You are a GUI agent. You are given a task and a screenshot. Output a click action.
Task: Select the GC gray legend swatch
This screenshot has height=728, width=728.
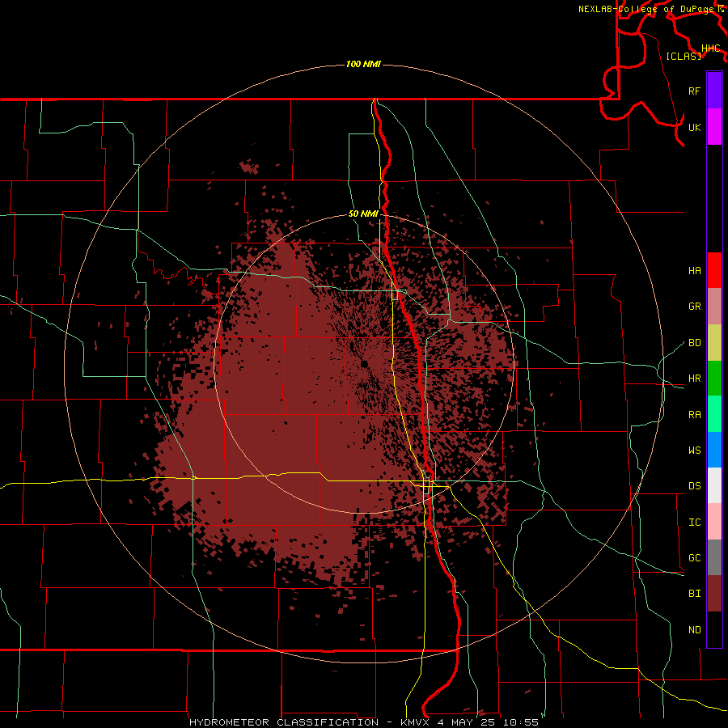coord(714,557)
